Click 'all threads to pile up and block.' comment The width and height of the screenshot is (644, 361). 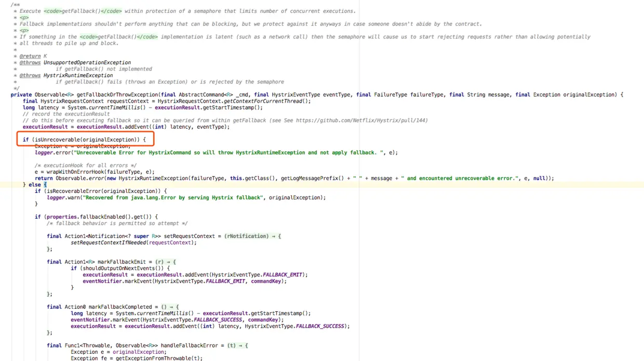(x=69, y=43)
